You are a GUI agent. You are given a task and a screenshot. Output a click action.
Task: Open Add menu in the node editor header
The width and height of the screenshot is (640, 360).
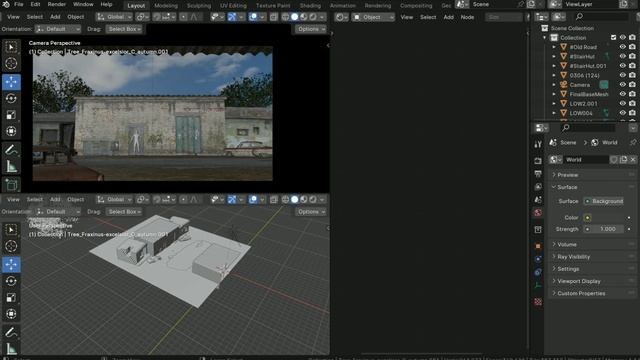coord(448,17)
